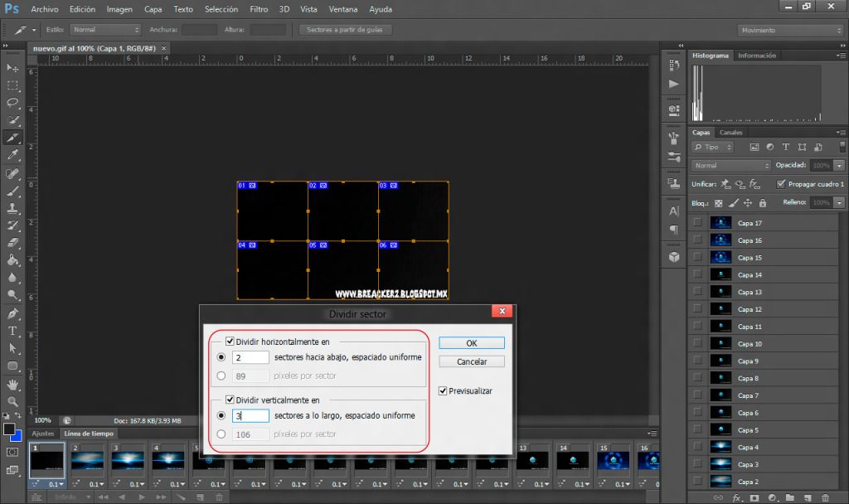Select the Clone Stamp tool

pos(12,208)
